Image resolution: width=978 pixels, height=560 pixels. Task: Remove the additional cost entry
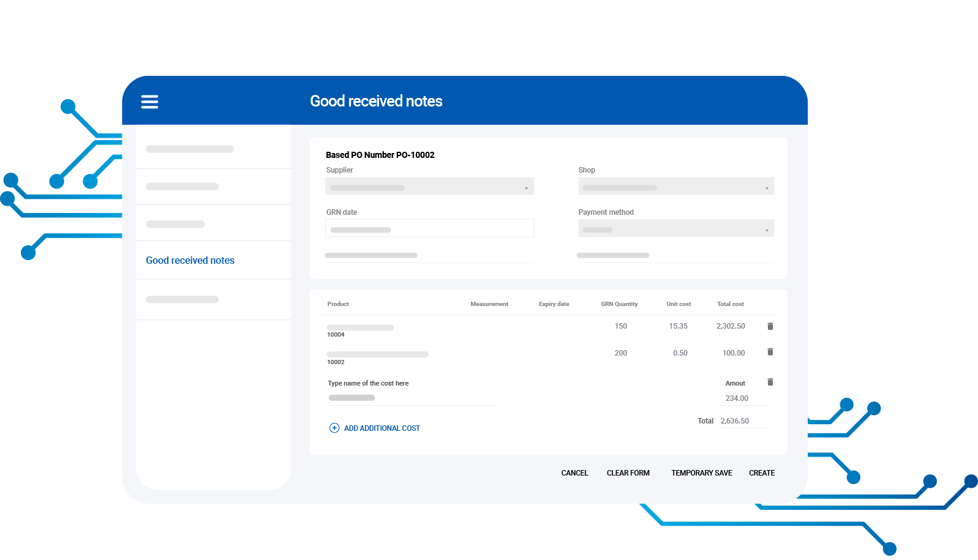click(770, 383)
